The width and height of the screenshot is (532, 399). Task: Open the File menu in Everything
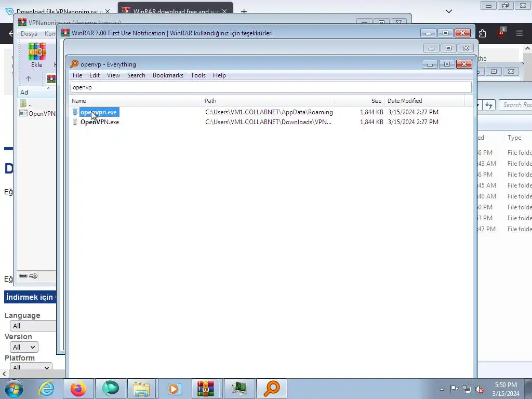coord(77,75)
